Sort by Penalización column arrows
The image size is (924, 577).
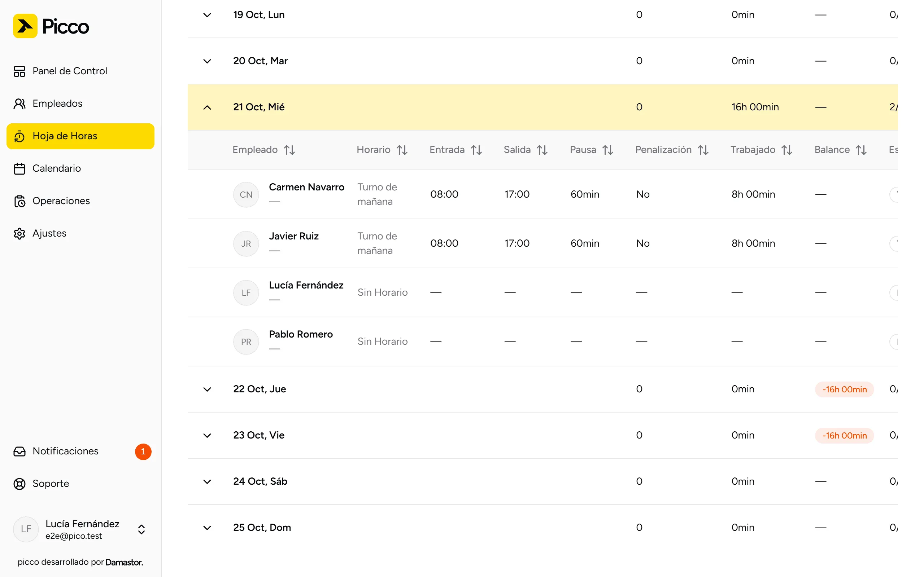703,150
